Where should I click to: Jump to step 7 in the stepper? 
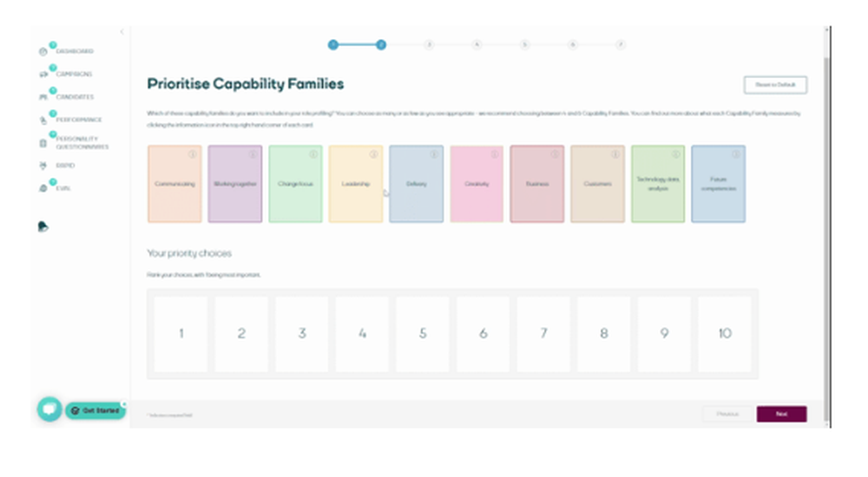(x=620, y=44)
